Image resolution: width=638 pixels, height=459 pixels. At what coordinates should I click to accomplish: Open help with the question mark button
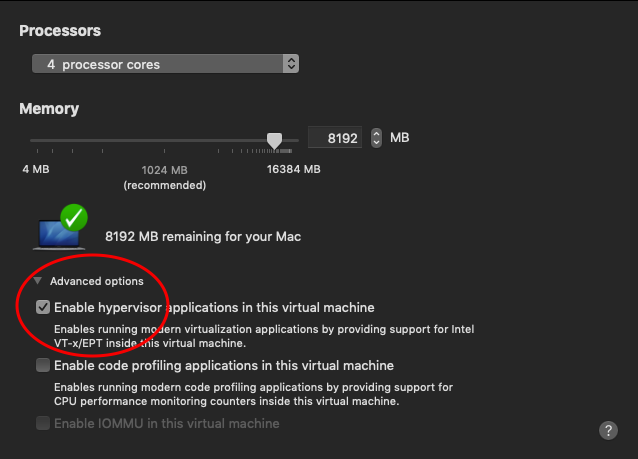coord(608,430)
